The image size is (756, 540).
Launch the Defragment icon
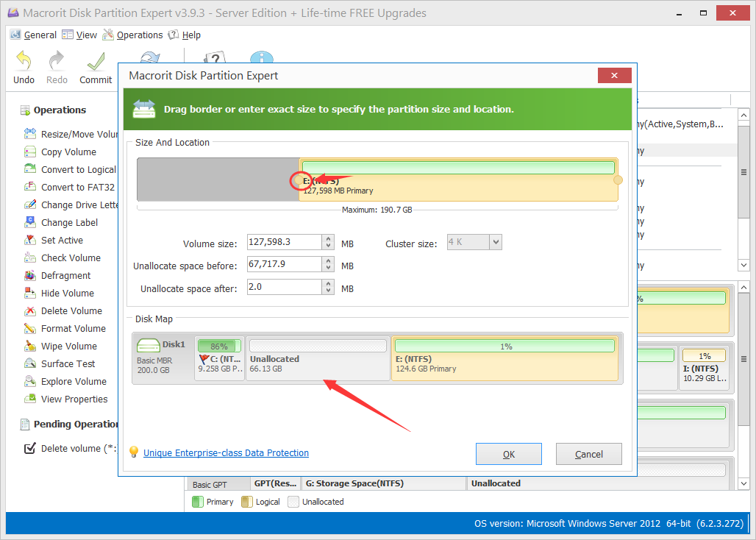(30, 275)
